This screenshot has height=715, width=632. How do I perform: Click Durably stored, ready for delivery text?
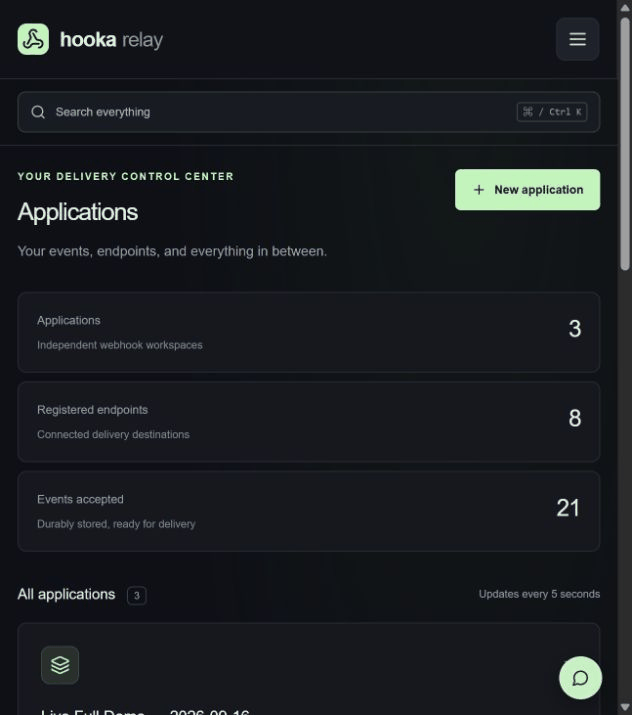click(x=116, y=524)
